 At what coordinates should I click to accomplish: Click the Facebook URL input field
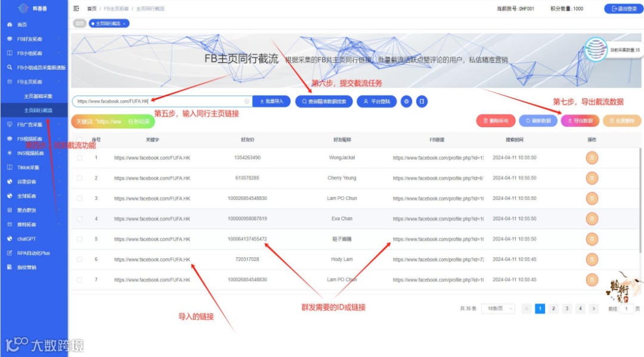162,101
